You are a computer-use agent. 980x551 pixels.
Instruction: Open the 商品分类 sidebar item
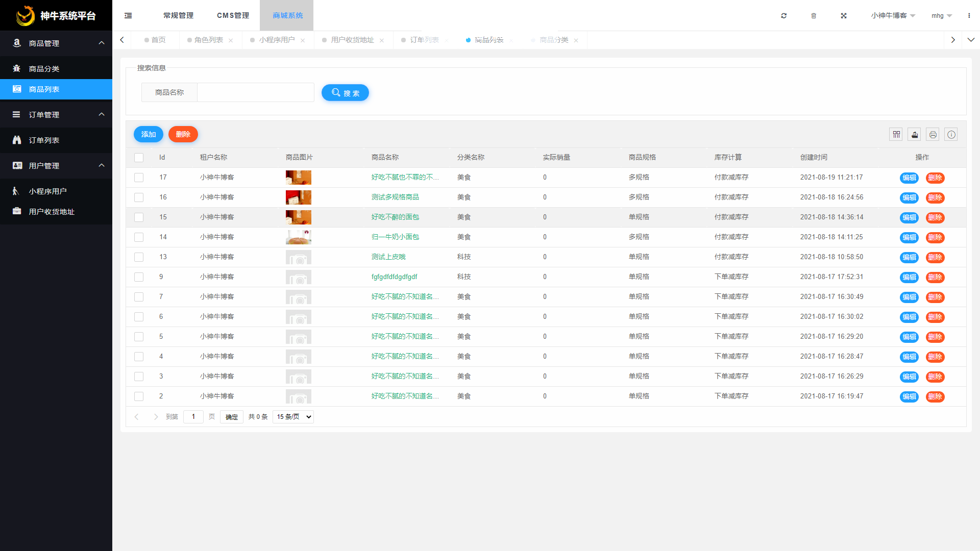56,69
